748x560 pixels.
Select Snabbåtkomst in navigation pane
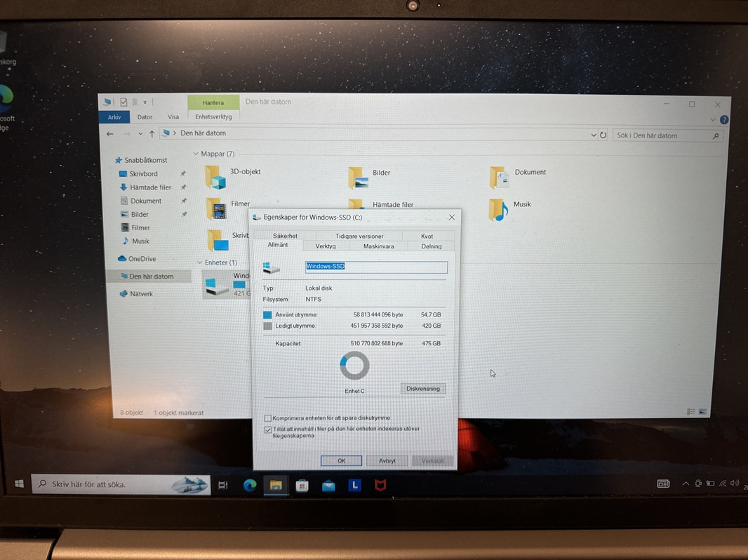[x=145, y=160]
